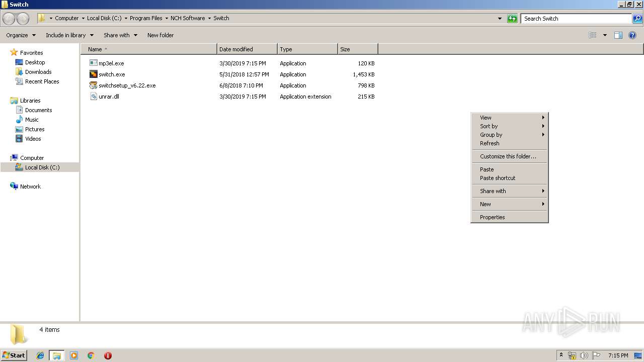Screen dimensions: 644x362
Task: Click the network tray icon
Action: [x=572, y=355]
